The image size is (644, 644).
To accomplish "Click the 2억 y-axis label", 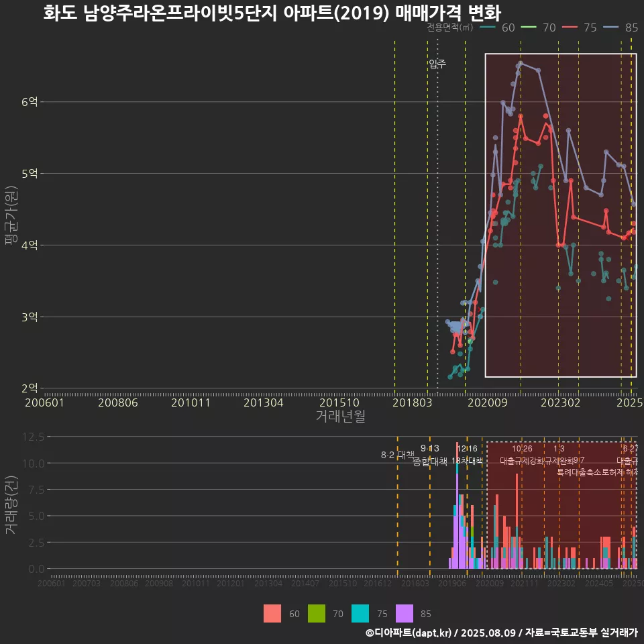I will pyautogui.click(x=30, y=388).
